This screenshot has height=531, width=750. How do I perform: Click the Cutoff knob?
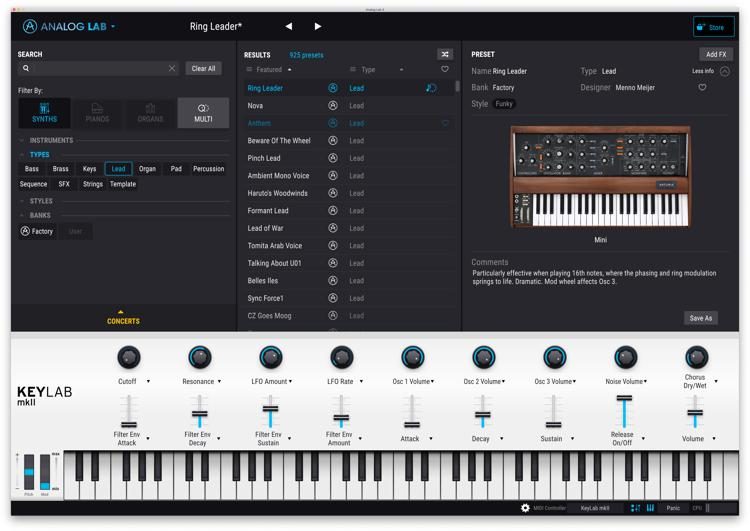click(129, 357)
